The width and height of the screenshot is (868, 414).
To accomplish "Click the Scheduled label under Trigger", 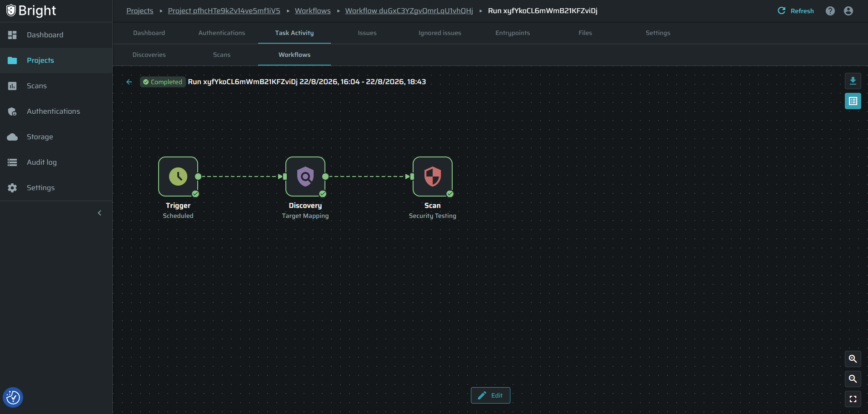I will click(x=178, y=216).
